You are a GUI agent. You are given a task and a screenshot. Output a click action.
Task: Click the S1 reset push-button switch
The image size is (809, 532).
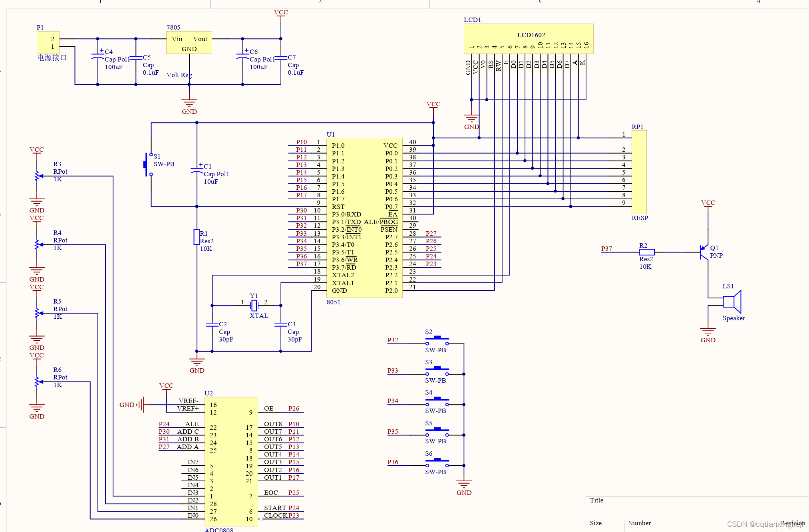pyautogui.click(x=148, y=164)
